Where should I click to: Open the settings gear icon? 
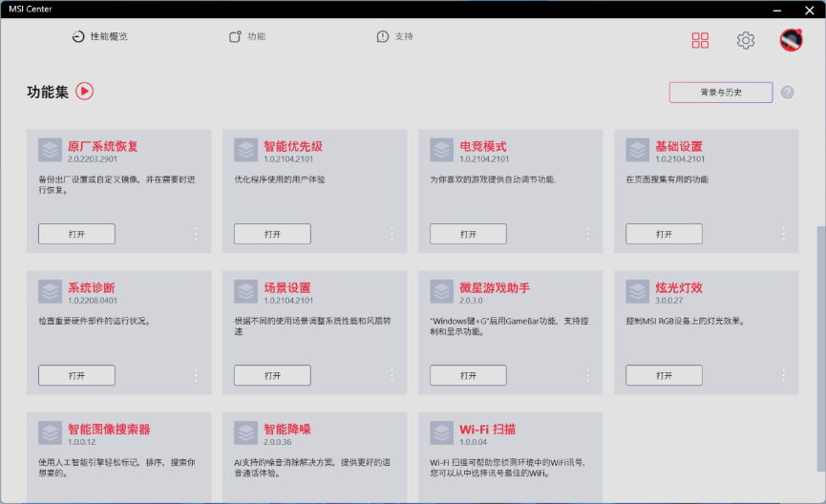click(746, 40)
